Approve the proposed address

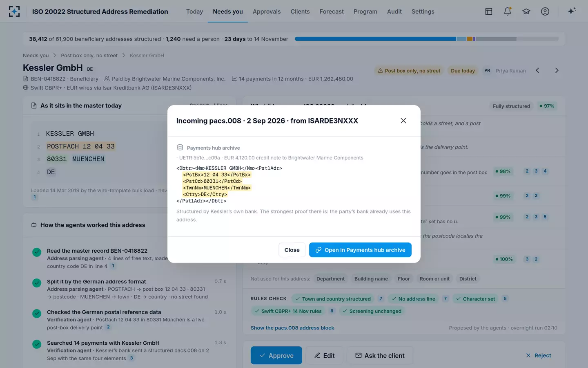[x=276, y=355]
